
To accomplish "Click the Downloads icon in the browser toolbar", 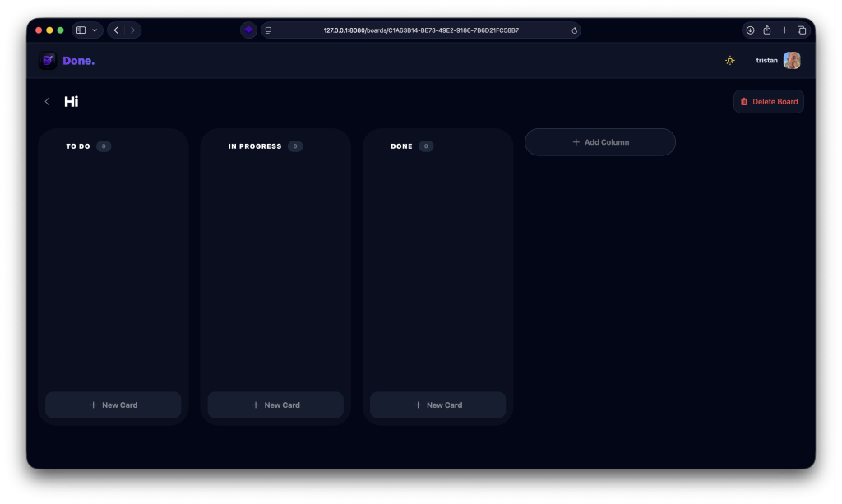I will [x=750, y=30].
